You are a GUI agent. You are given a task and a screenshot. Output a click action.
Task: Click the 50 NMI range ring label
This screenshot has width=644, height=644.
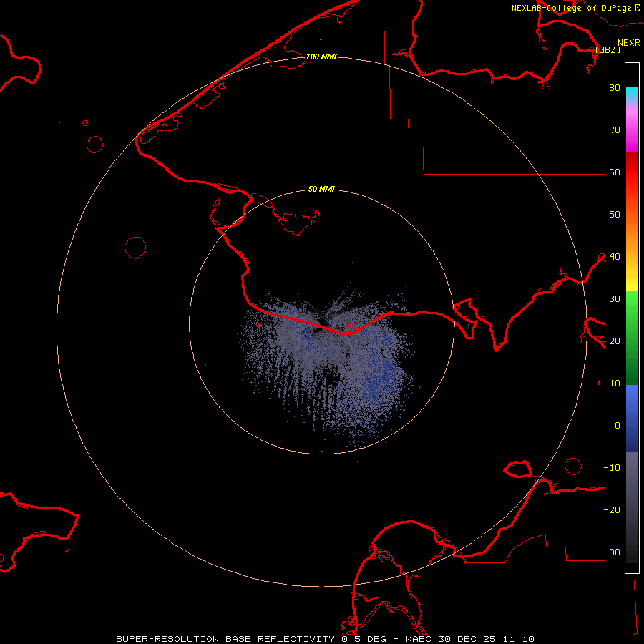pyautogui.click(x=321, y=189)
